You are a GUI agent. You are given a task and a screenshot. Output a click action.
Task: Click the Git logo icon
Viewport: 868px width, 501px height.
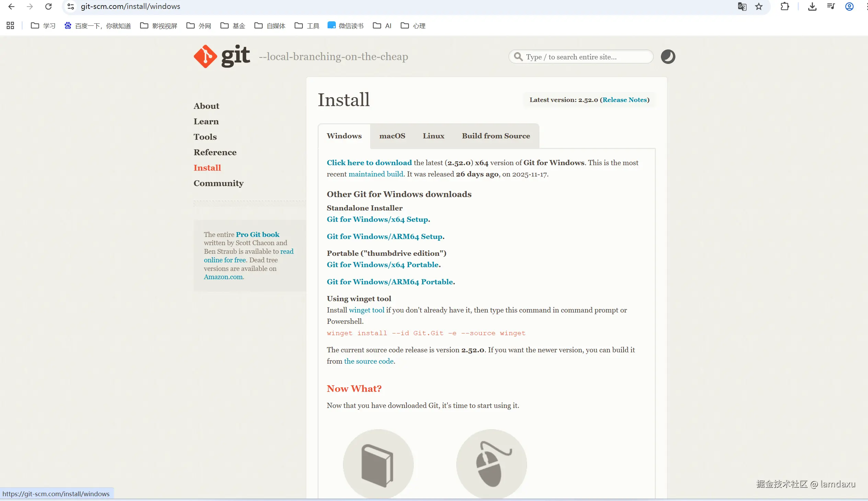(x=205, y=56)
